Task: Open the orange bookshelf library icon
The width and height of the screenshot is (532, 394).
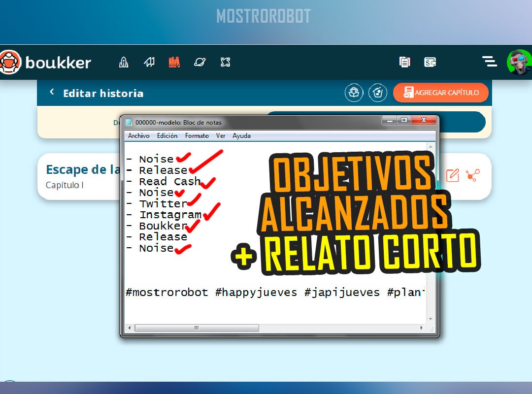Action: [174, 62]
